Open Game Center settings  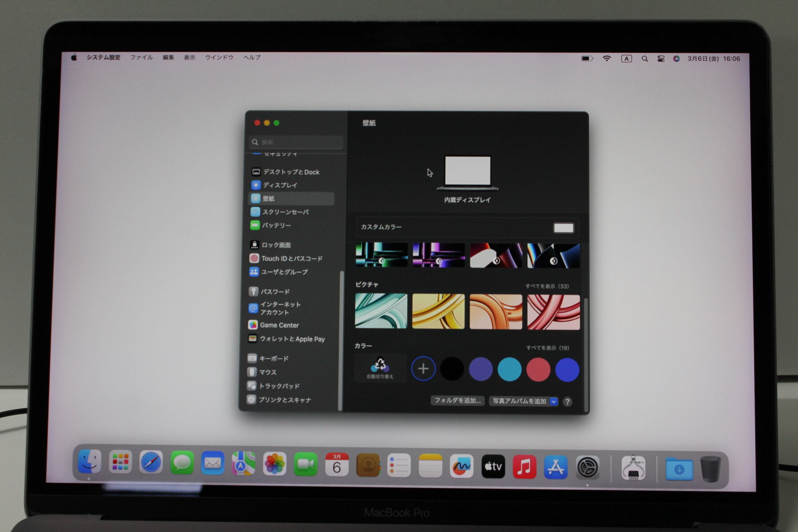click(279, 325)
